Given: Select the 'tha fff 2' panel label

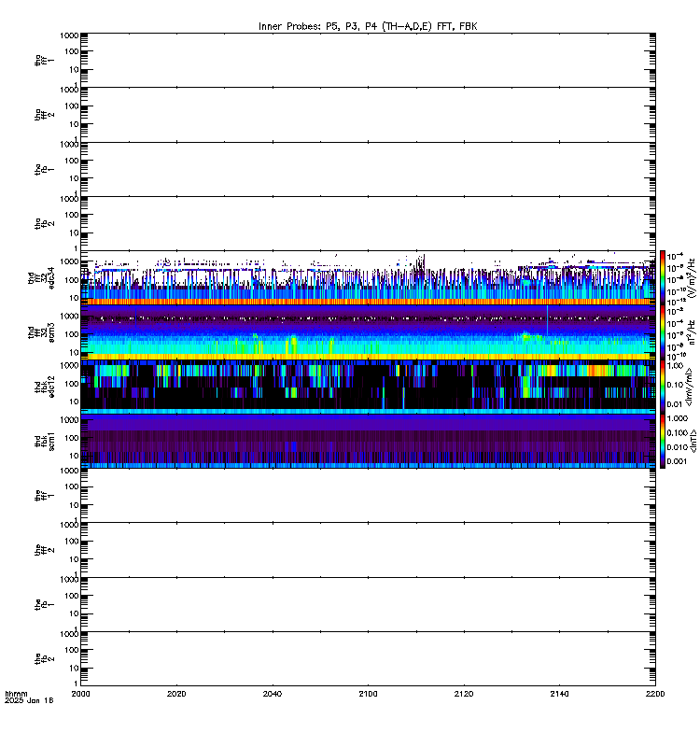Looking at the screenshot, I should point(44,115).
